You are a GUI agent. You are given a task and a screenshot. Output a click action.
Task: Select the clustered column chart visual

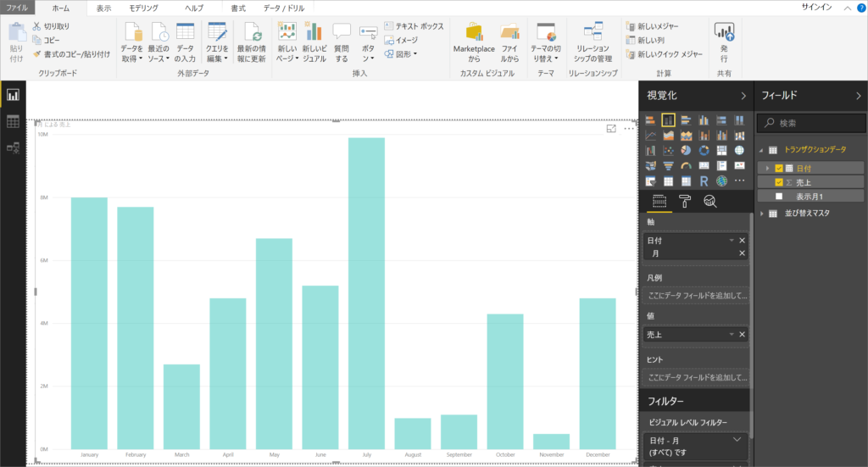coord(704,120)
